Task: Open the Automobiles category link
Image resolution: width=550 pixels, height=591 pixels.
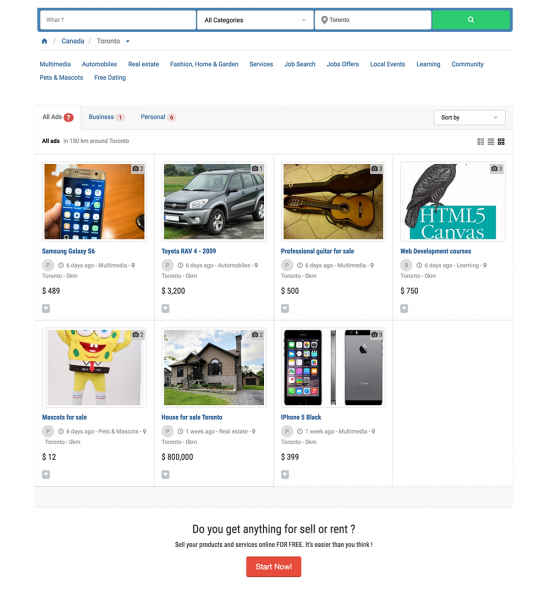Action: (x=100, y=64)
